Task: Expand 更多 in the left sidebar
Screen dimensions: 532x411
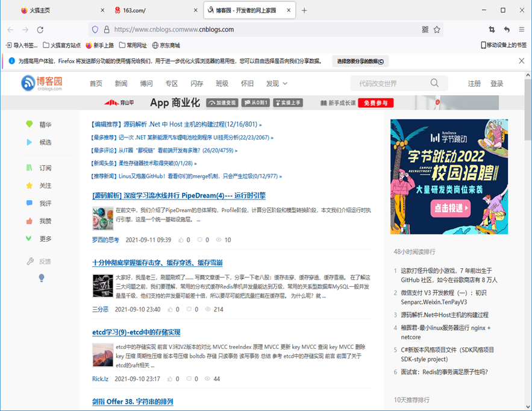Action: [39, 239]
